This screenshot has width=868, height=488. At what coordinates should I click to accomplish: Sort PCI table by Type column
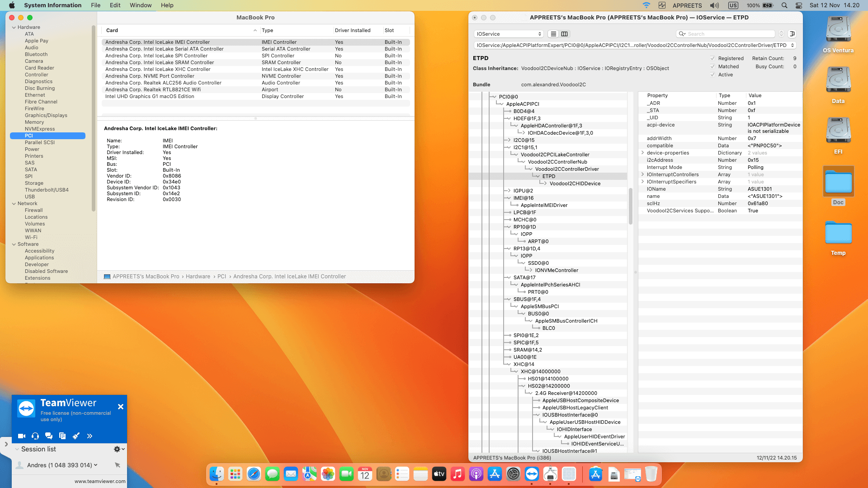296,30
